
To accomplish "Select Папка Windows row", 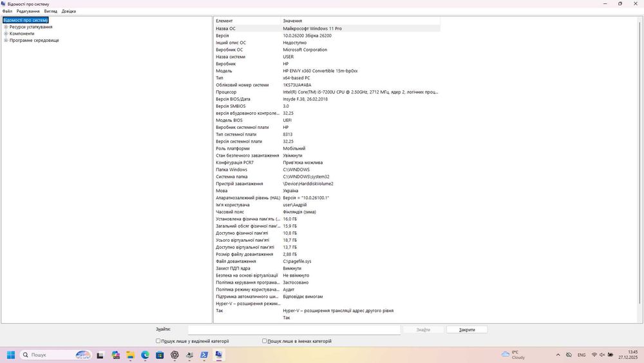I will [327, 170].
